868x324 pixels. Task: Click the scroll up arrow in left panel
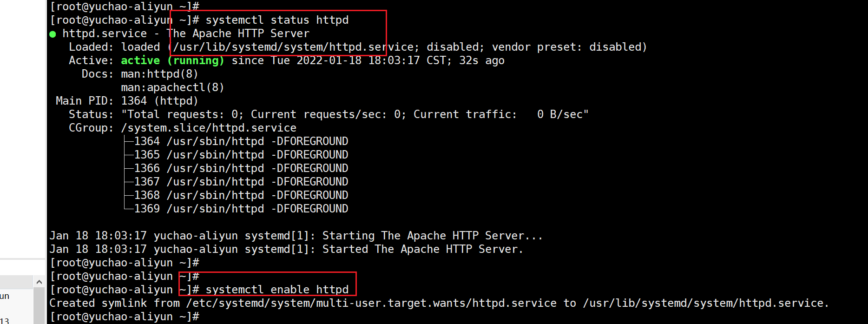[39, 282]
